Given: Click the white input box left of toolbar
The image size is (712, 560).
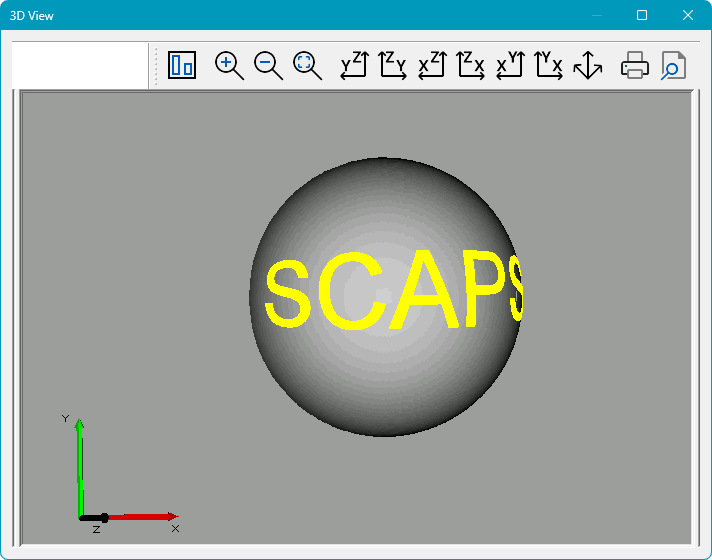Looking at the screenshot, I should (80, 66).
